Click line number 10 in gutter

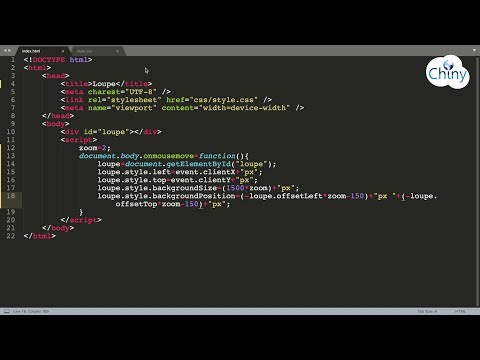11,132
